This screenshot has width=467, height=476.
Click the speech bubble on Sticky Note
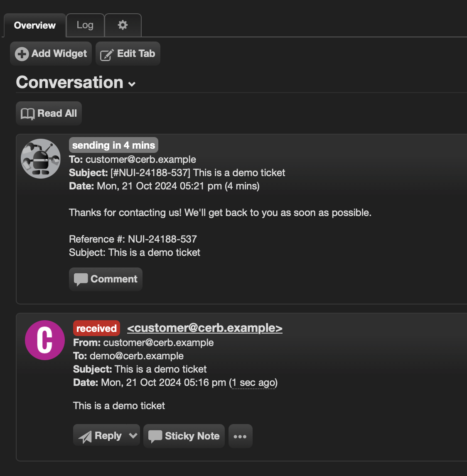click(155, 437)
